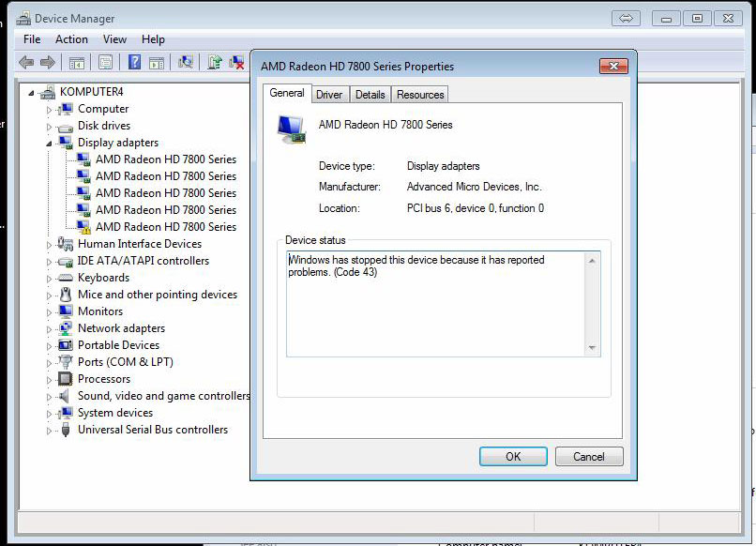Image resolution: width=756 pixels, height=546 pixels.
Task: Select the AMD Radeon entry with warning icon
Action: pyautogui.click(x=166, y=227)
